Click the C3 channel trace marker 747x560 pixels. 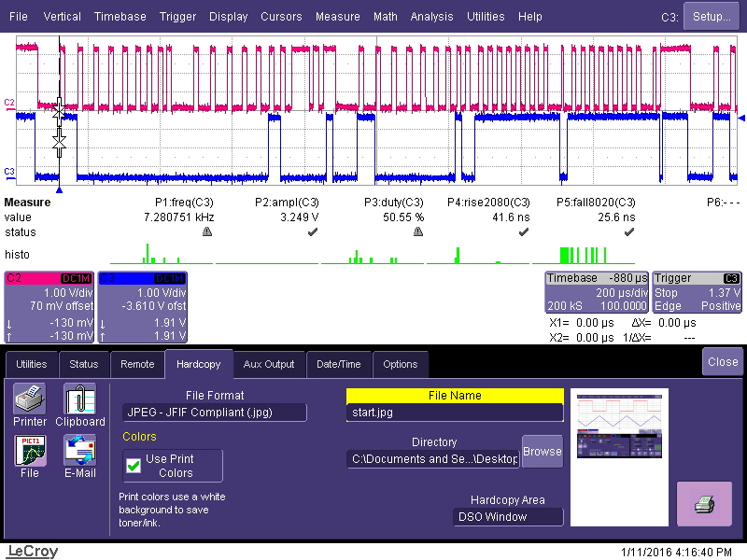click(x=9, y=172)
